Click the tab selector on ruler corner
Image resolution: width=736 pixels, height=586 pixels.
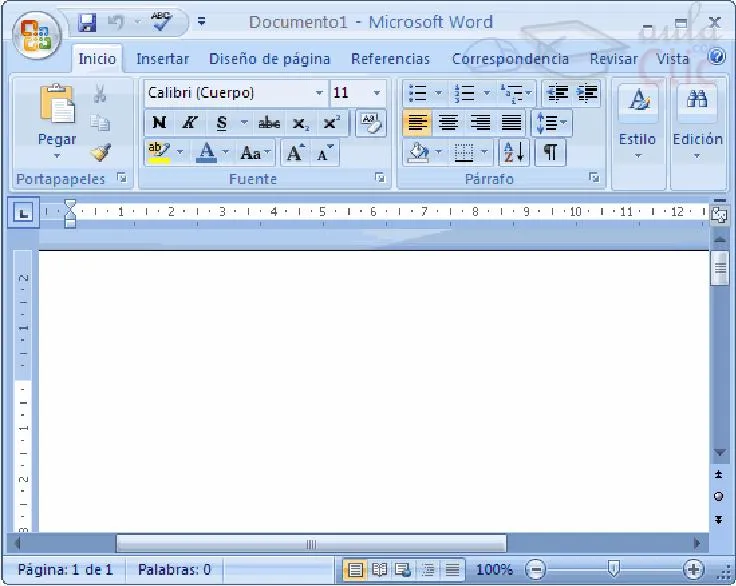(23, 213)
